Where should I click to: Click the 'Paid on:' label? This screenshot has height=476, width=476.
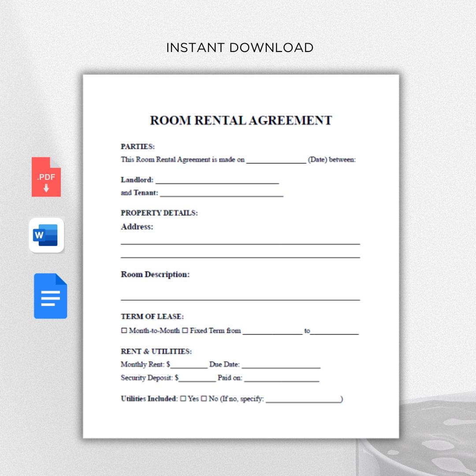[x=230, y=378]
